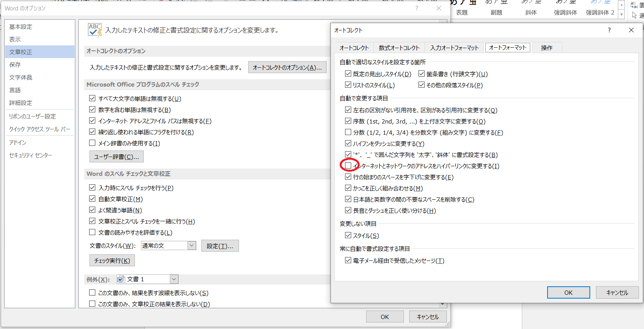Open リボンのユーザー設定 category
Screen dimensions: 644x329
coord(40,116)
